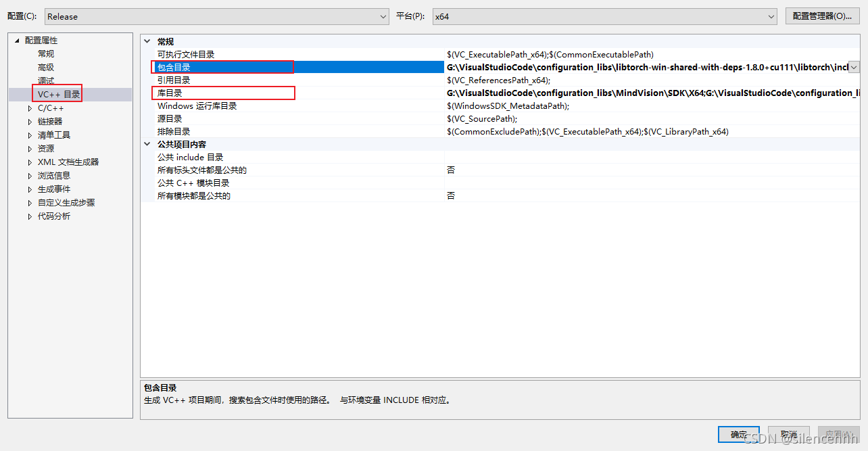This screenshot has width=868, height=451.
Task: Select 所有标头文件都是公共的 property row
Action: 500,170
